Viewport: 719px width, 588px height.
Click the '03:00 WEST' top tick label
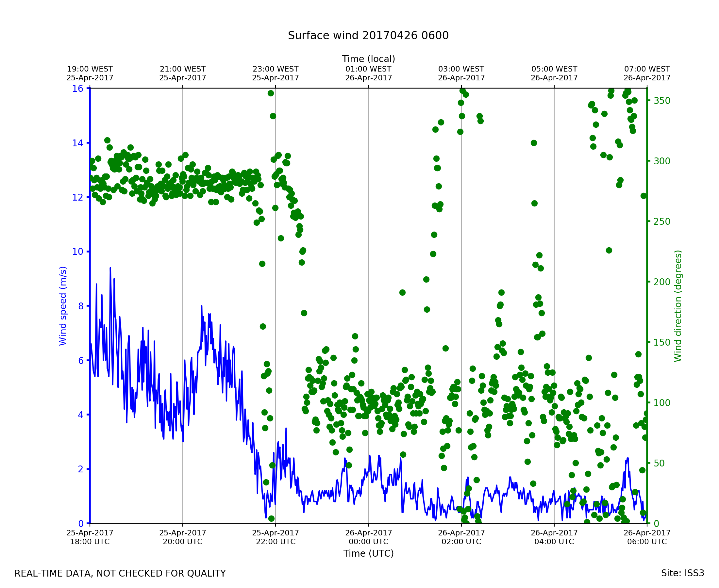coord(461,69)
